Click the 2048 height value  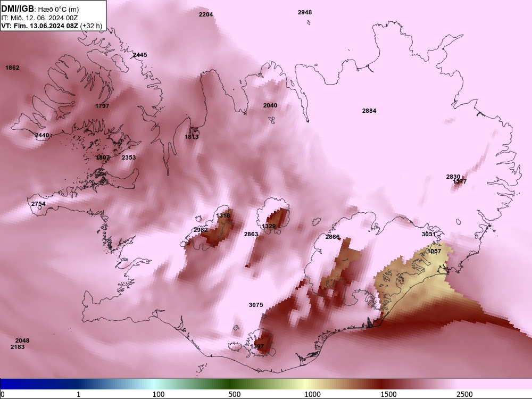22,340
